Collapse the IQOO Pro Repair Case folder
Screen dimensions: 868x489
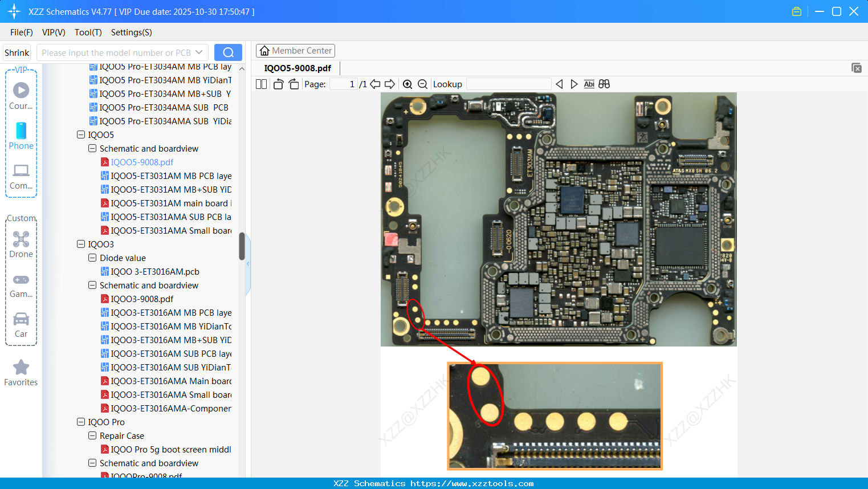[92, 436]
